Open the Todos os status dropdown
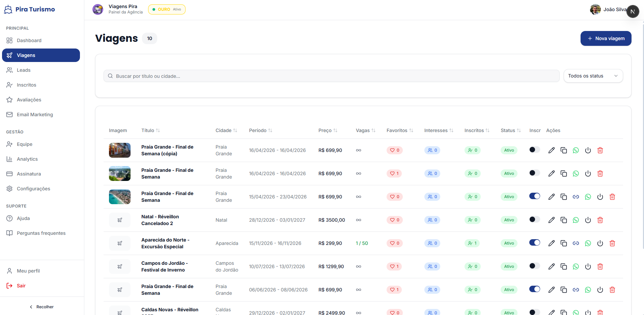This screenshot has width=644, height=315. 593,76
